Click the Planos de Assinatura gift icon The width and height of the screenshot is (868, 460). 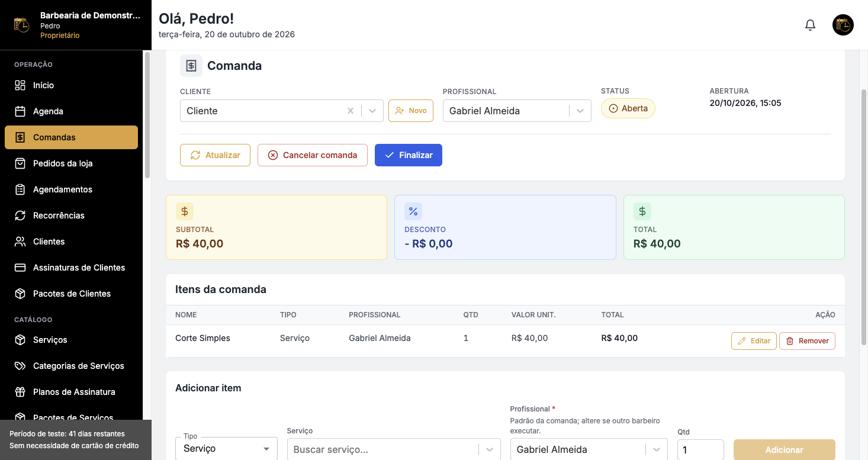pos(20,392)
